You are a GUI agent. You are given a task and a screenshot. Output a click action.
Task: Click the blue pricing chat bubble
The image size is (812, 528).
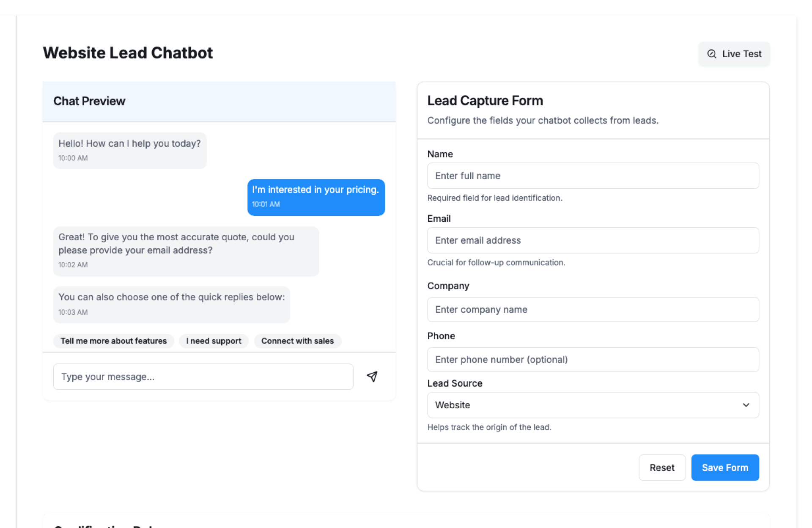[316, 197]
